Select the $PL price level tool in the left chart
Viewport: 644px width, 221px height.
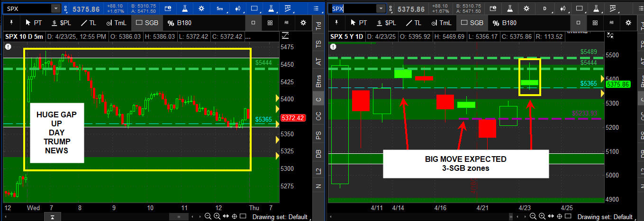pyautogui.click(x=61, y=22)
